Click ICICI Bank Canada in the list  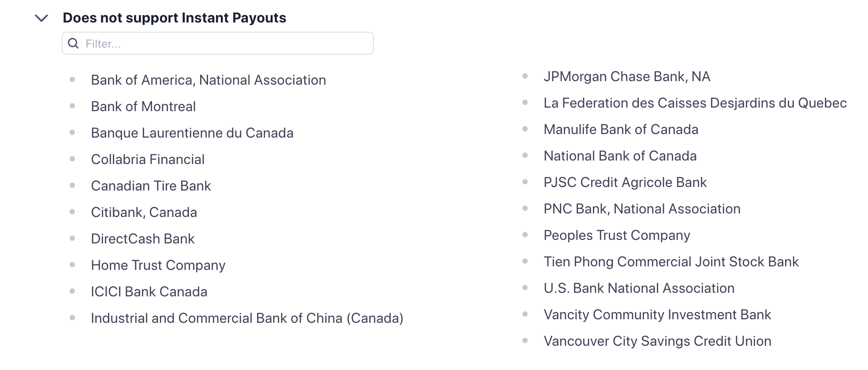coord(149,292)
